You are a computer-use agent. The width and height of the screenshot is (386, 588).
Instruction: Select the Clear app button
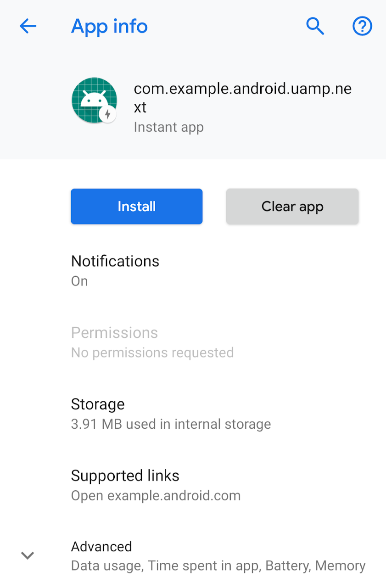click(292, 207)
